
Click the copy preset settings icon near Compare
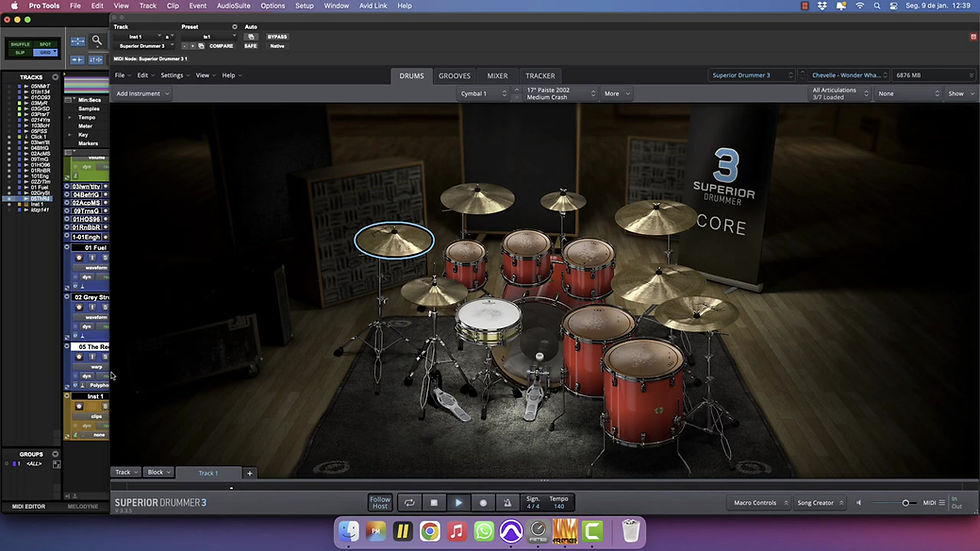(x=201, y=46)
